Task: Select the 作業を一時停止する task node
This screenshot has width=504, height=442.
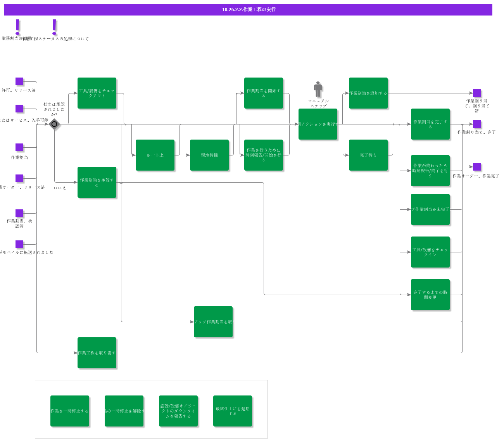Action: [x=70, y=411]
